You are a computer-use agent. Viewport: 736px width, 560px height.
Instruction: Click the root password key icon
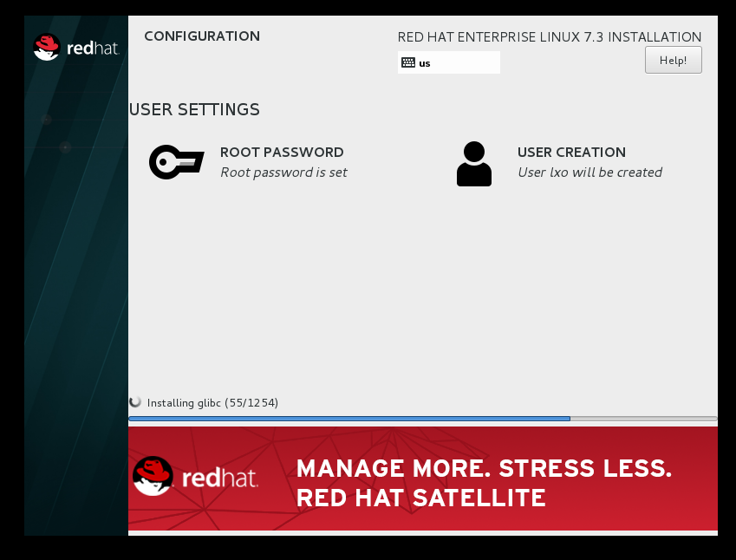point(177,162)
